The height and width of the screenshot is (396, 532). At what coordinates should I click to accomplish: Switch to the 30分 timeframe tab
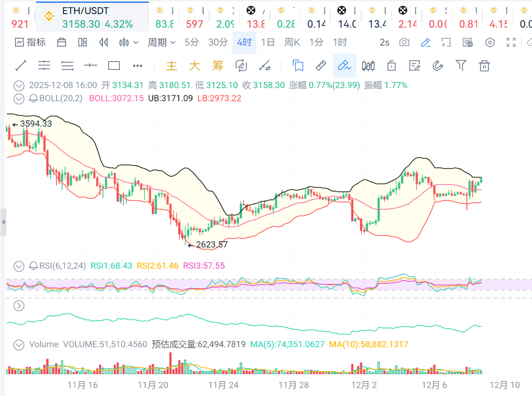[x=218, y=43]
